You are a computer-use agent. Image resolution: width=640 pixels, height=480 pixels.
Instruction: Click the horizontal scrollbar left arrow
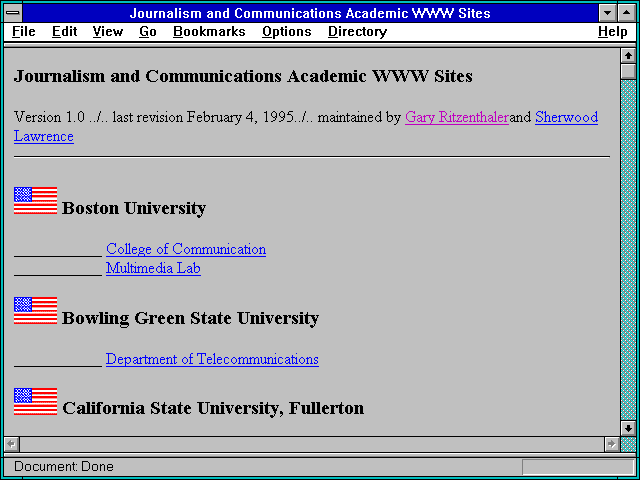tap(11, 444)
